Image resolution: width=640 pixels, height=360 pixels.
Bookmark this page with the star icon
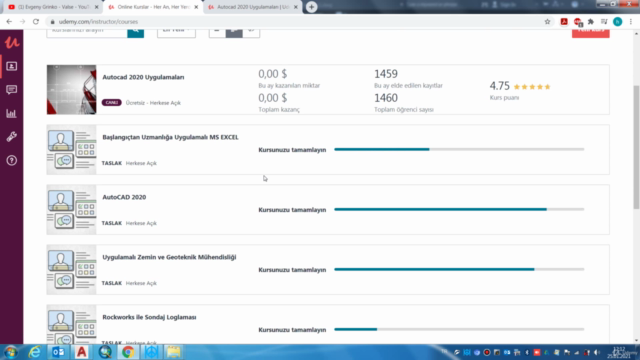[x=547, y=22]
